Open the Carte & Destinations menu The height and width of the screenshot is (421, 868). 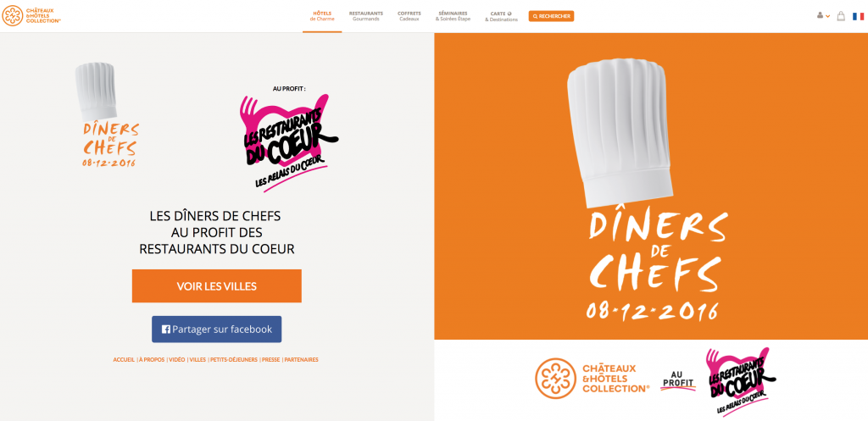(501, 17)
